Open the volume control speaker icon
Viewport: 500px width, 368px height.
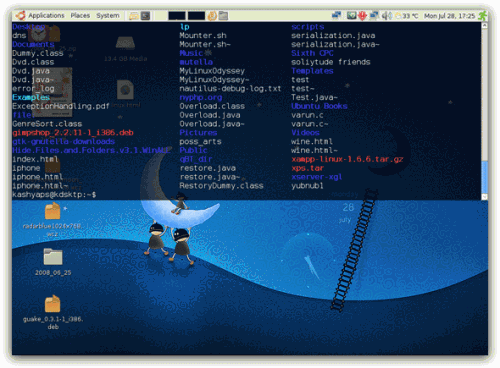pyautogui.click(x=386, y=15)
